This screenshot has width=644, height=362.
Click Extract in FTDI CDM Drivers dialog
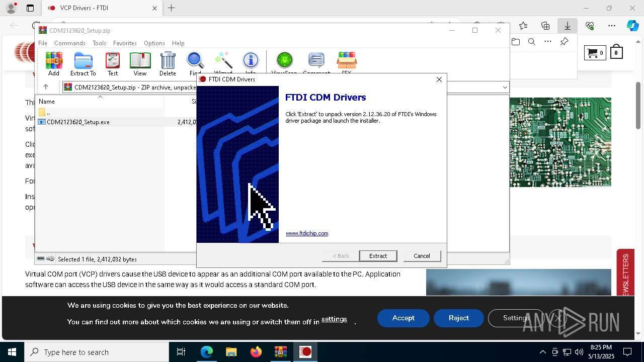pyautogui.click(x=378, y=256)
